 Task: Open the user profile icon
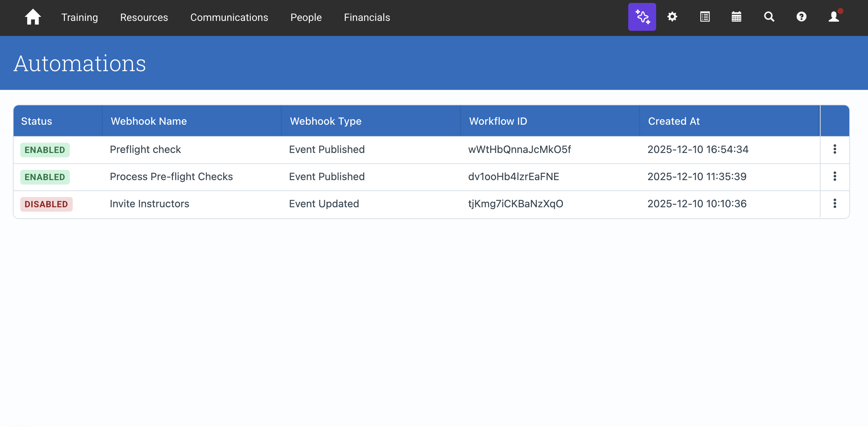point(834,17)
